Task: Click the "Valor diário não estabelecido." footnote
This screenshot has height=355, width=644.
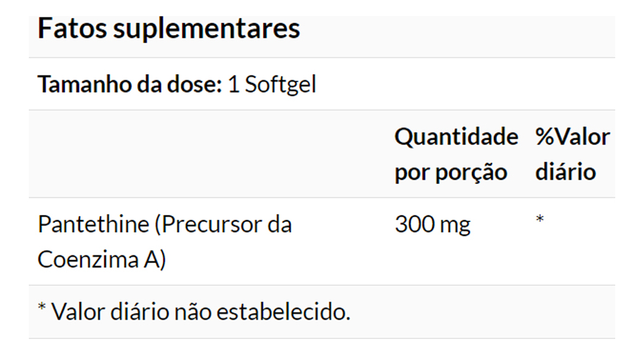Action: [x=201, y=311]
